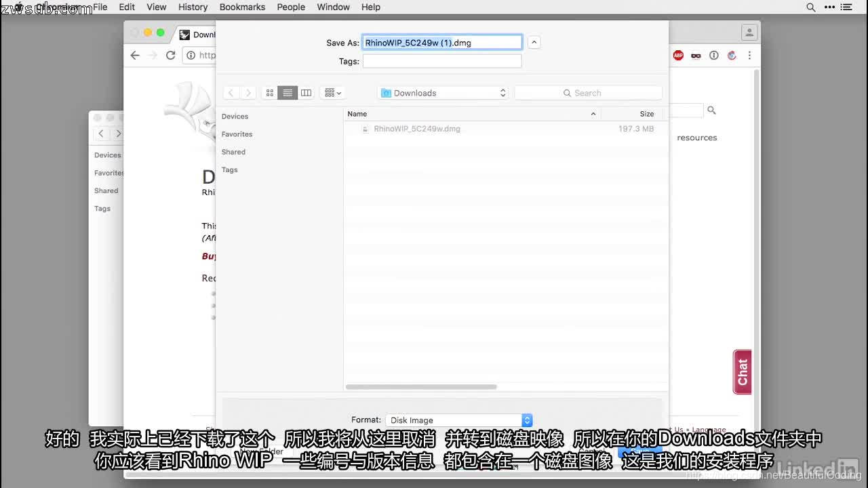Open the Chrome profile button

(749, 33)
